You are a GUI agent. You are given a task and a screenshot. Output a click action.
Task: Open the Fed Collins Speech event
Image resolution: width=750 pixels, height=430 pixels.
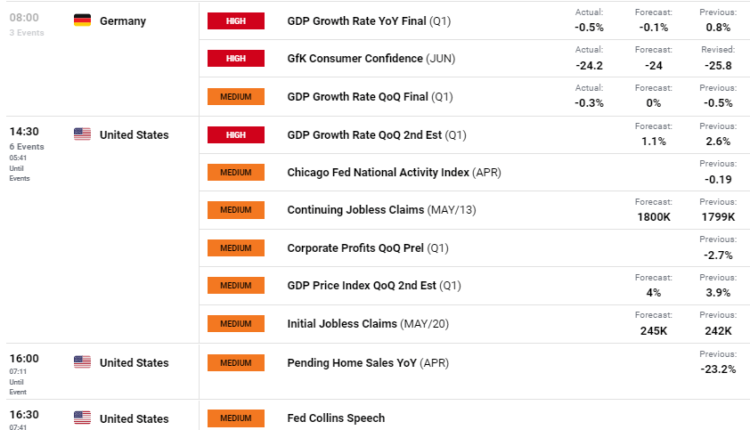(335, 418)
